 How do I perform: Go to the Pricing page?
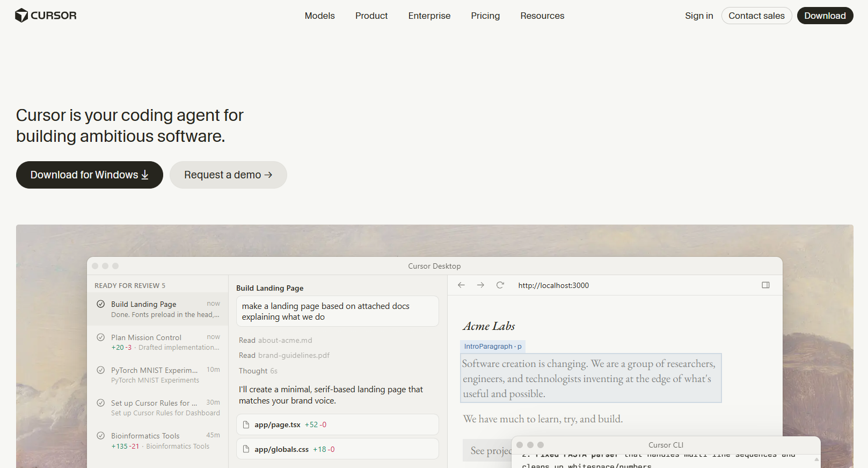pyautogui.click(x=485, y=16)
